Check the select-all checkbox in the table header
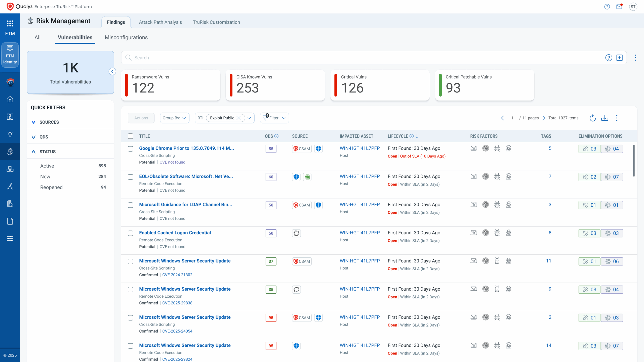 (130, 136)
